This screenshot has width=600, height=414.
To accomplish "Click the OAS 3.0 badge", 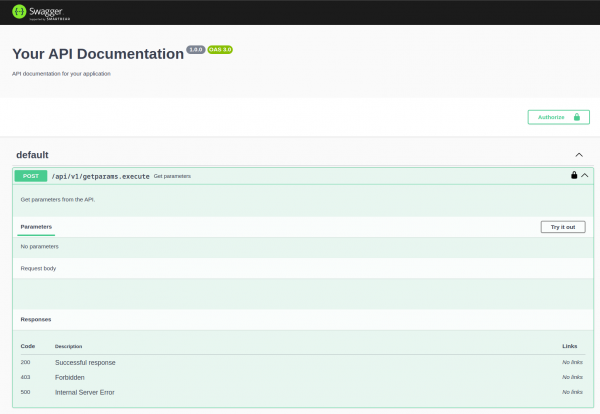I will pos(220,49).
